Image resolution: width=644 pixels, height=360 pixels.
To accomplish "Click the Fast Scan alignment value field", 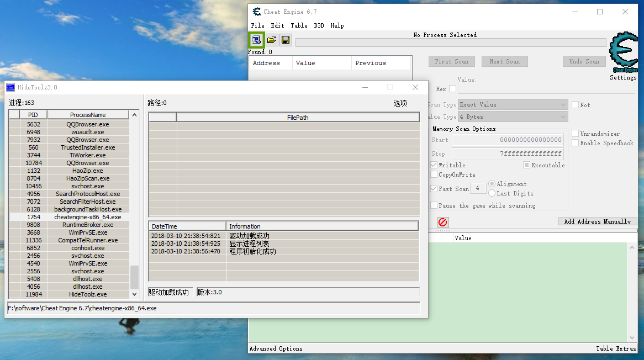I will coord(478,188).
